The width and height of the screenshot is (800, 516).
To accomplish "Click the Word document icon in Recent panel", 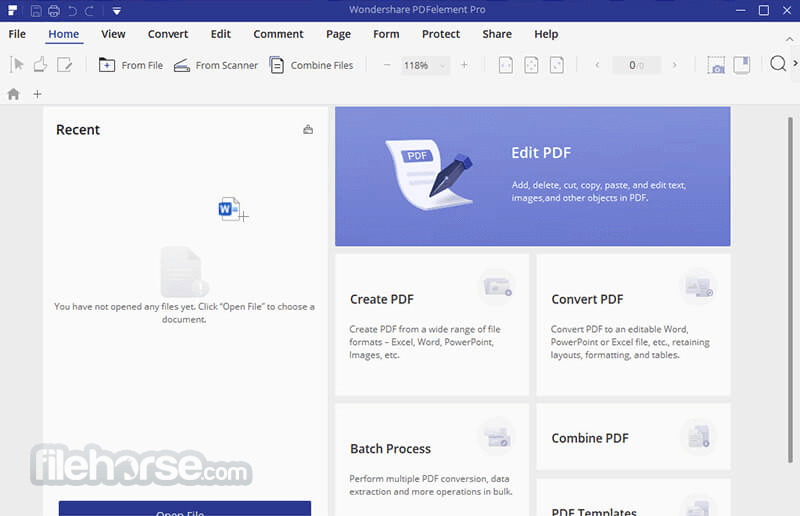I will pyautogui.click(x=230, y=209).
